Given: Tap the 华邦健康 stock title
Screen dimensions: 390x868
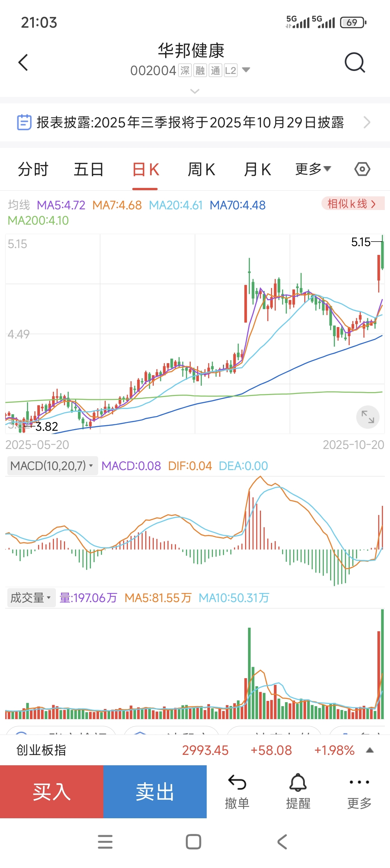Looking at the screenshot, I should (x=191, y=50).
